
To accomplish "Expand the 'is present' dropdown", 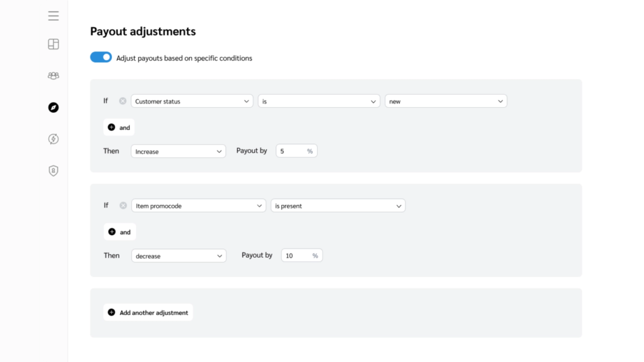I will (338, 206).
